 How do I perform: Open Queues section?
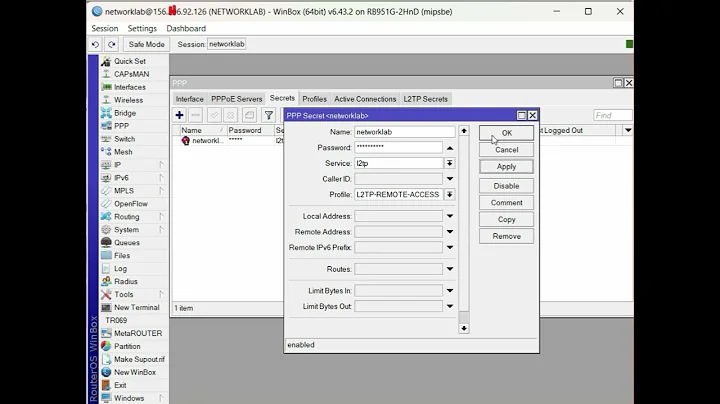(x=127, y=242)
